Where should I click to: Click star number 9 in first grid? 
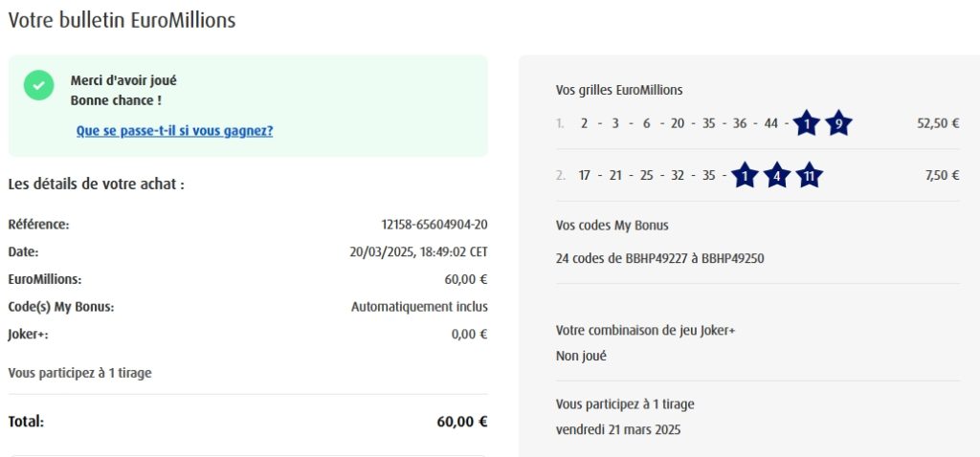click(838, 123)
